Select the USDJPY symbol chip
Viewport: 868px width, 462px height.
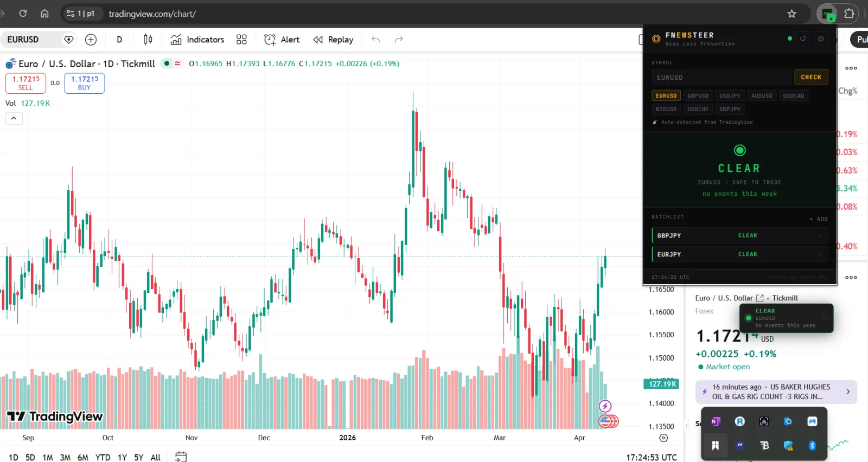tap(730, 95)
